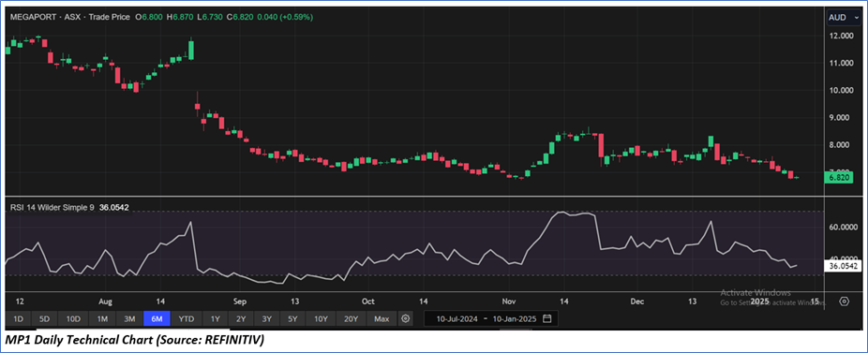The height and width of the screenshot is (353, 868).
Task: Switch to the YTD range
Action: pyautogui.click(x=187, y=318)
